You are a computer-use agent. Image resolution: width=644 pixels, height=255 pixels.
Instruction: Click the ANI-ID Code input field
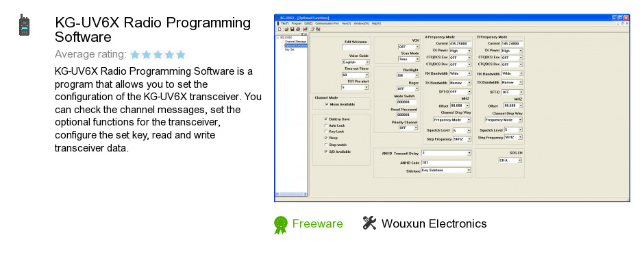[446, 162]
